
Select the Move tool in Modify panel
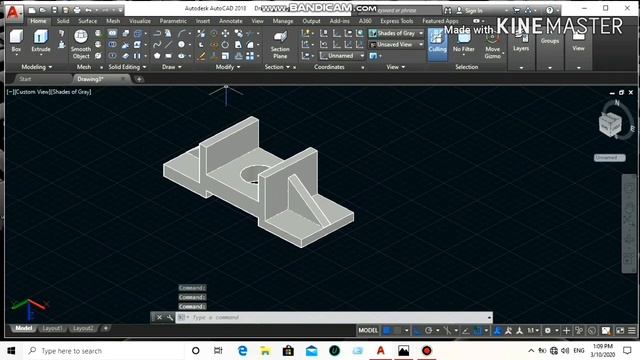click(225, 33)
